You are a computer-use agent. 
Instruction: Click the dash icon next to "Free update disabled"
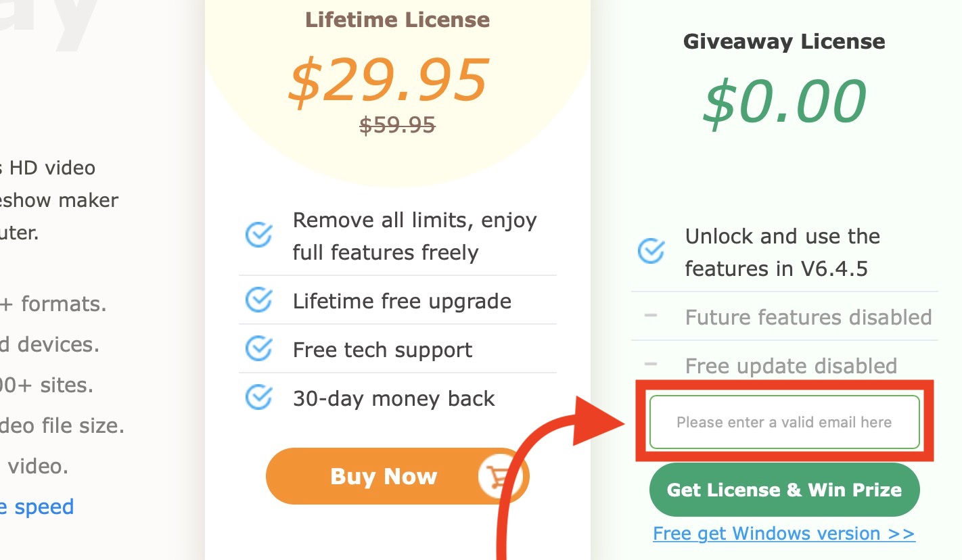coord(651,365)
